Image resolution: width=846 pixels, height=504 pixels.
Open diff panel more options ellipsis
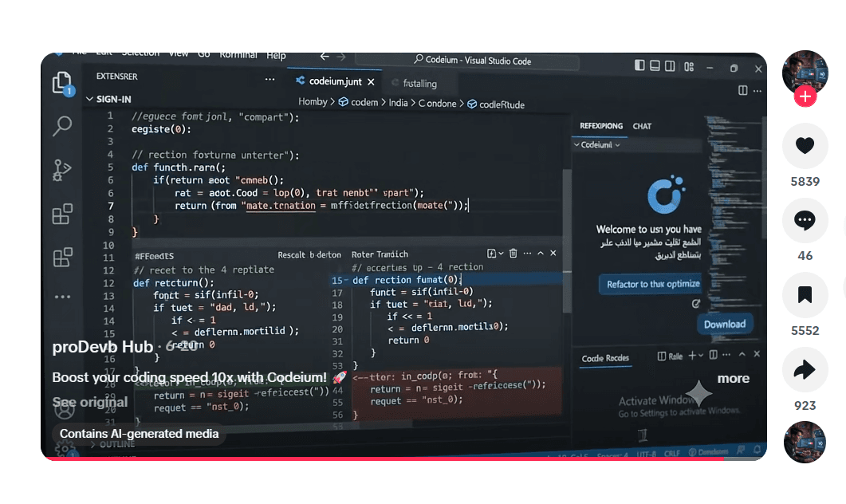527,253
